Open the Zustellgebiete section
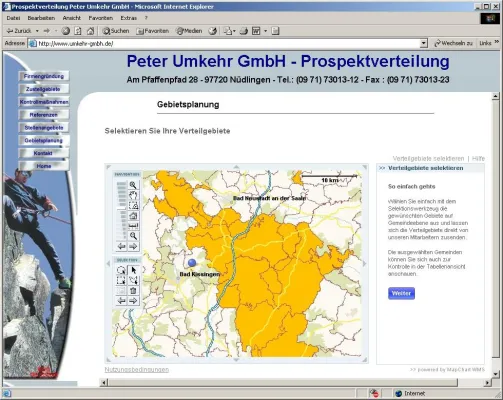 click(44, 89)
